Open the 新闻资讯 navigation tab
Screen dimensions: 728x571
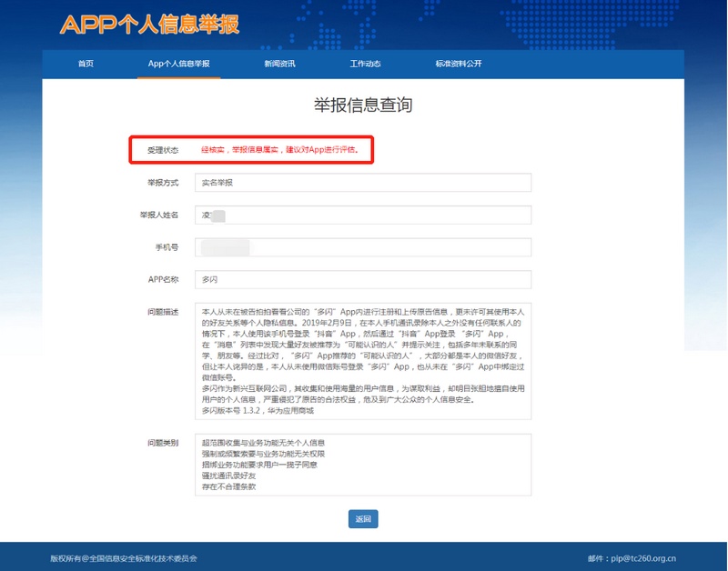pyautogui.click(x=279, y=64)
